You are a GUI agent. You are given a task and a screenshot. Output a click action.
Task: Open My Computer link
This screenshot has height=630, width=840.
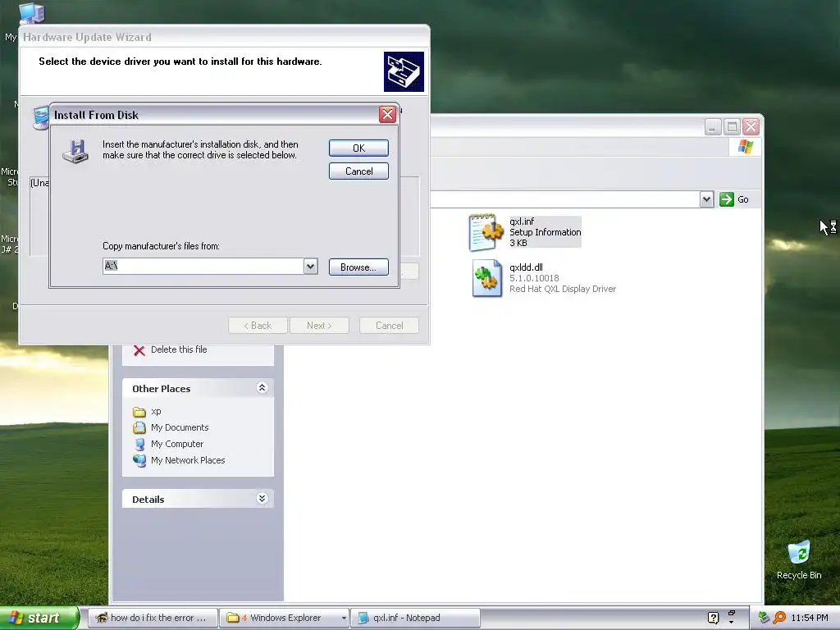click(177, 444)
